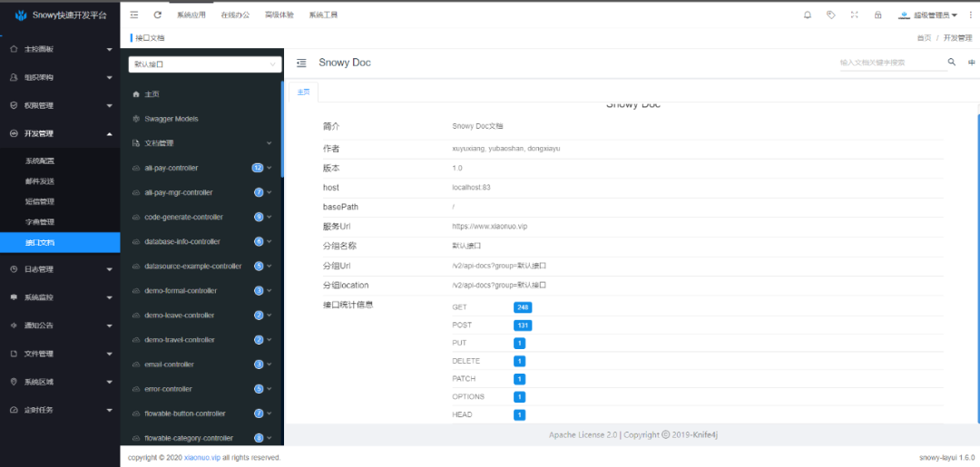Follow the xiaonuo.vip footer link
Screen dimensions: 980x467
pyautogui.click(x=202, y=458)
